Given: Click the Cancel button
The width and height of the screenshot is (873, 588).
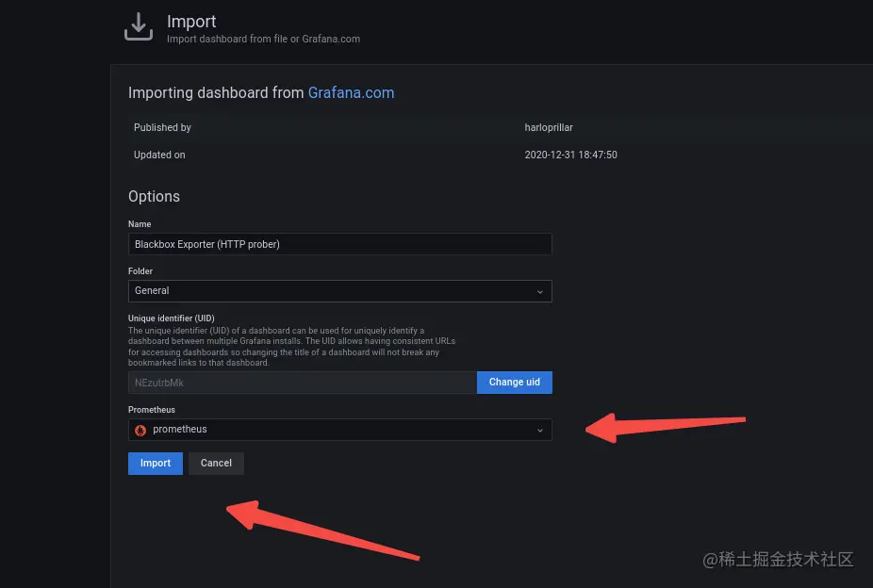Looking at the screenshot, I should 216,464.
